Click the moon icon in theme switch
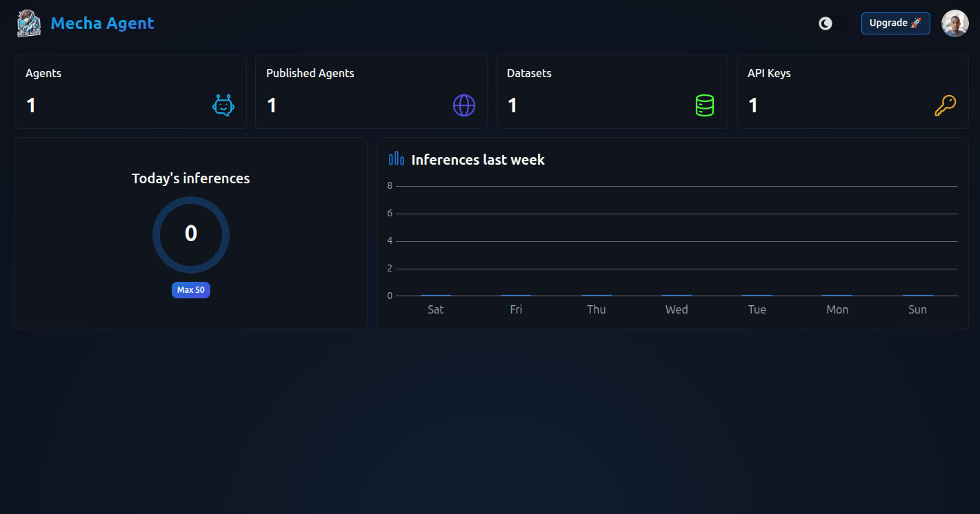 (826, 23)
